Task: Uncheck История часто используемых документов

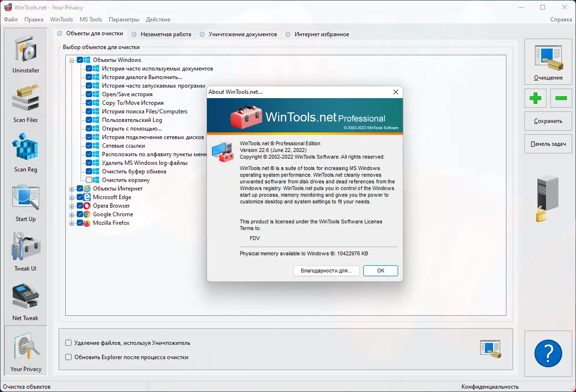Action: (89, 69)
